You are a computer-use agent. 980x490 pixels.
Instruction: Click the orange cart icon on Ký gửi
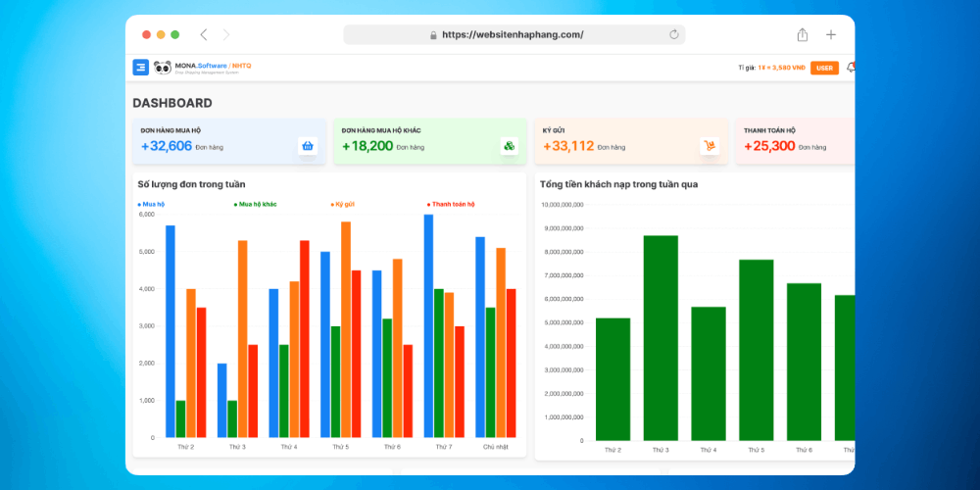pos(710,146)
